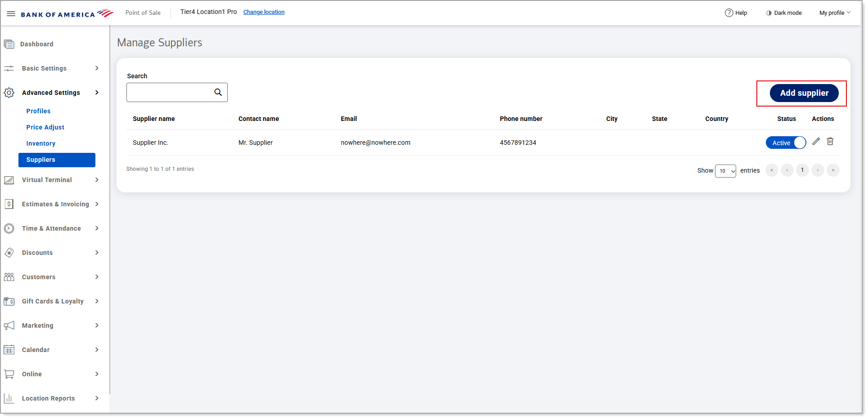
Task: Click the Gift Cards & Loyalty icon
Action: point(9,301)
